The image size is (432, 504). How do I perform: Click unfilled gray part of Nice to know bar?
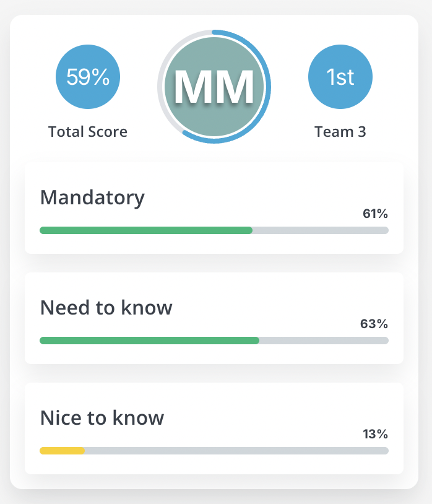[x=236, y=451]
